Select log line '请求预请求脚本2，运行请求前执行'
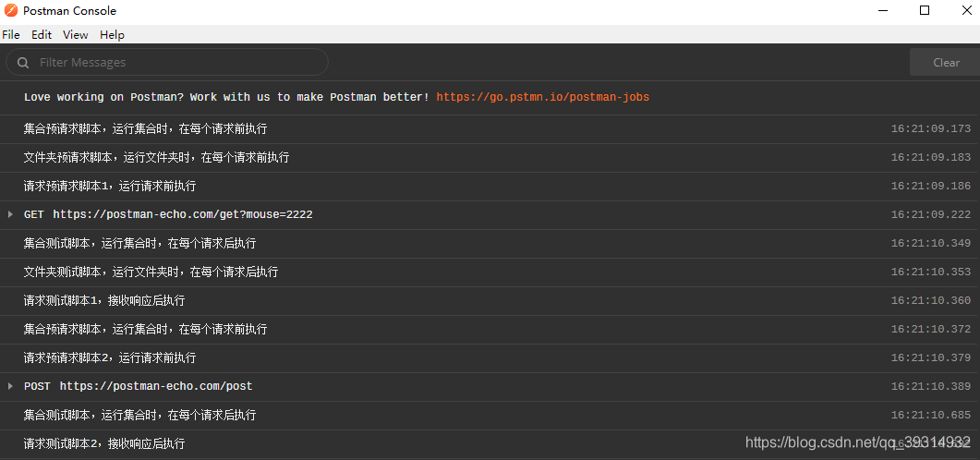The height and width of the screenshot is (460, 980). point(490,357)
